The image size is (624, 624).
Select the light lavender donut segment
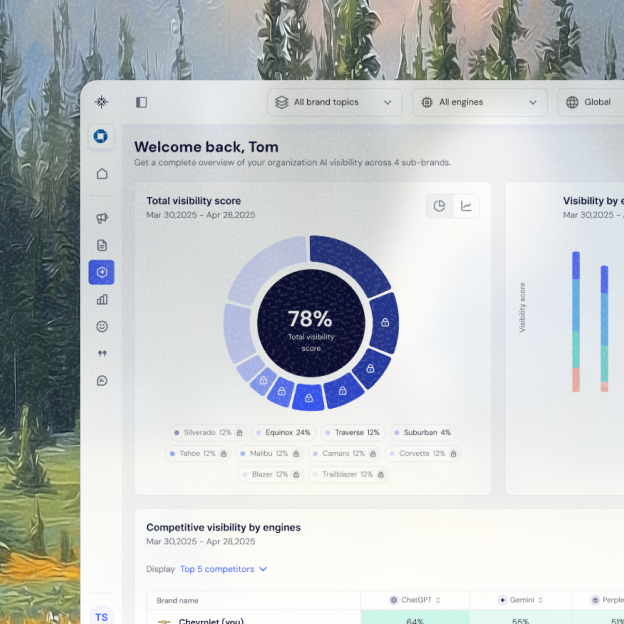click(x=263, y=267)
